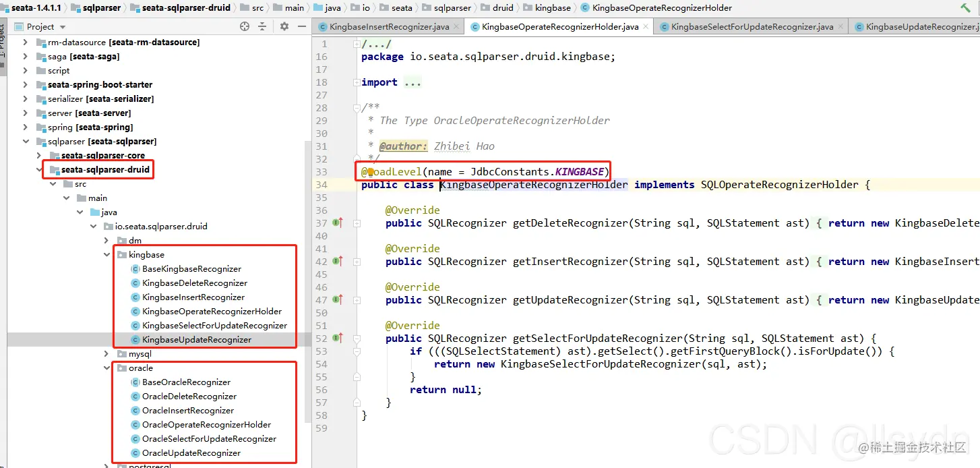Collapse the sqlparser module node
980x468 pixels.
tap(26, 141)
